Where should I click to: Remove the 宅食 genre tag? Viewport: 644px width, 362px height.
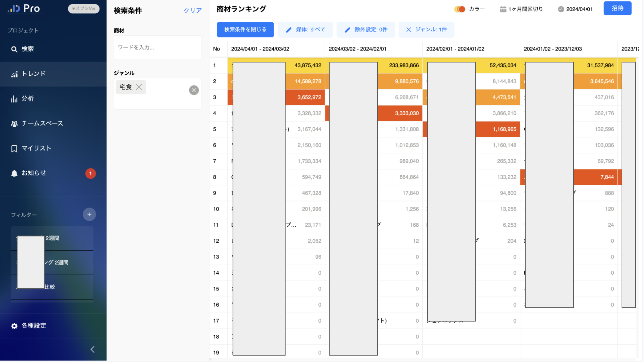coord(139,87)
